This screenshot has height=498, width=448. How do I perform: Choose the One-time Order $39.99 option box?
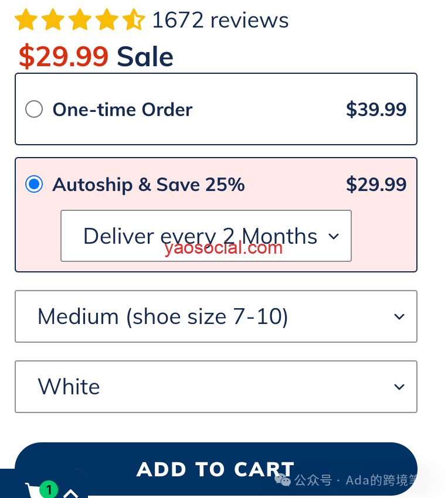coord(216,109)
